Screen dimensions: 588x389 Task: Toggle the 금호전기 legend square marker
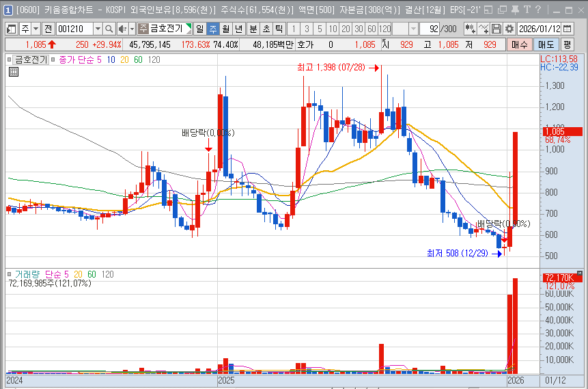10,59
